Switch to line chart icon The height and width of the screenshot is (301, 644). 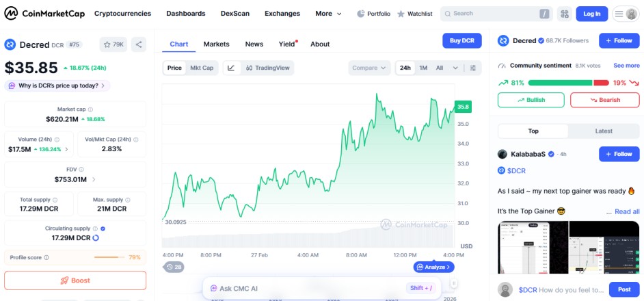click(231, 68)
